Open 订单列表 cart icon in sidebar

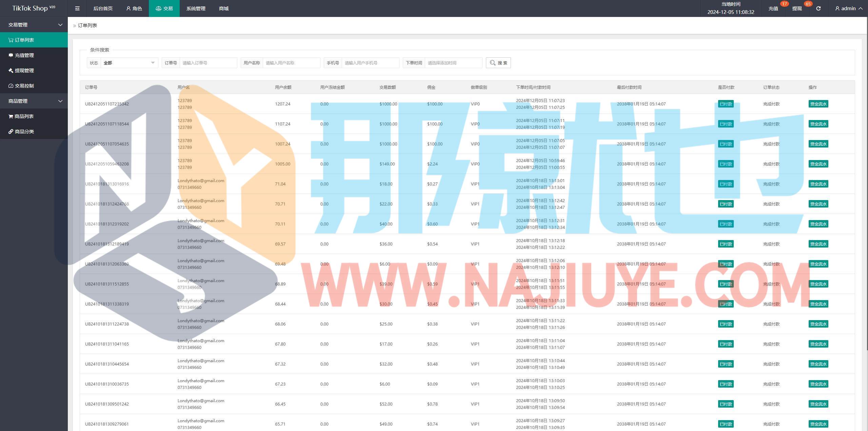click(x=11, y=40)
